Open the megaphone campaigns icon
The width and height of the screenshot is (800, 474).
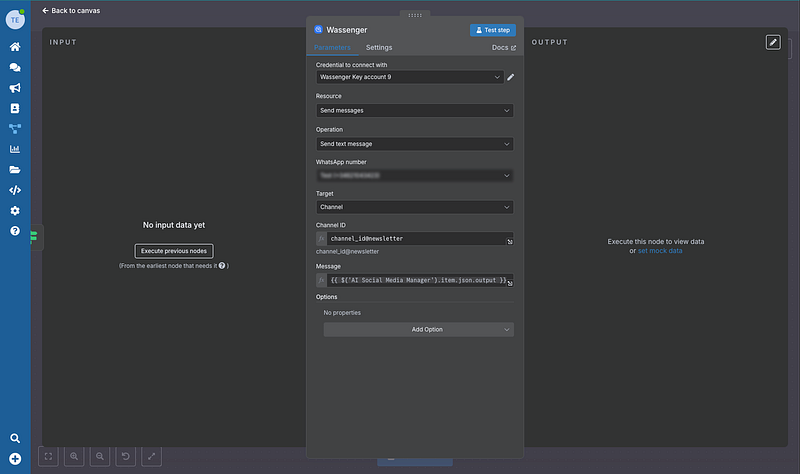click(15, 88)
